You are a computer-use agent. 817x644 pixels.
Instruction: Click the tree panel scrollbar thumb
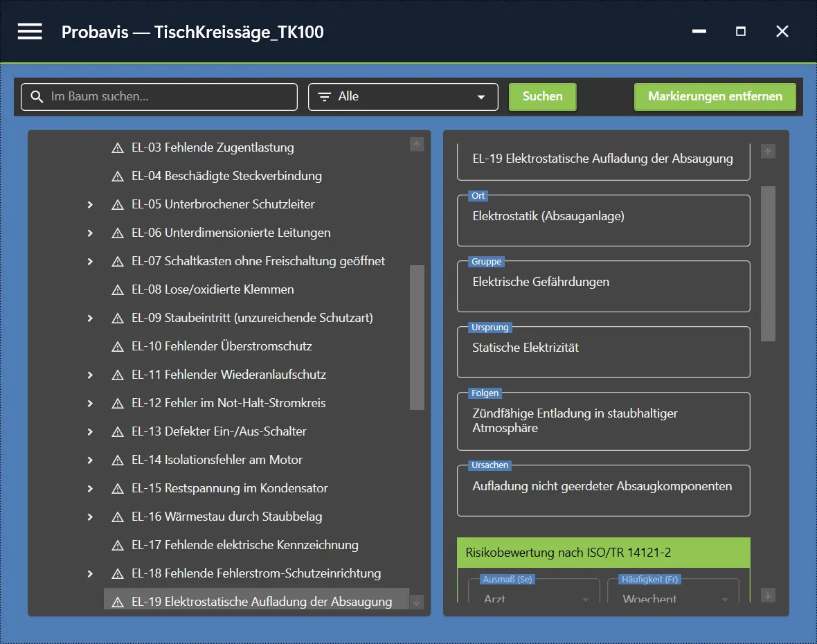pos(417,338)
